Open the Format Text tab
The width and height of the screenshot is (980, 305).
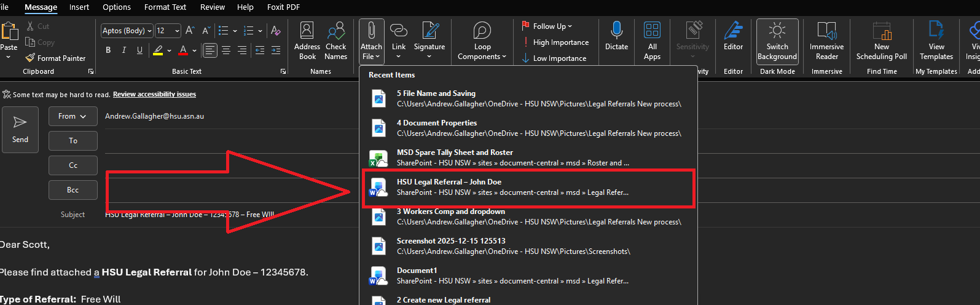165,7
